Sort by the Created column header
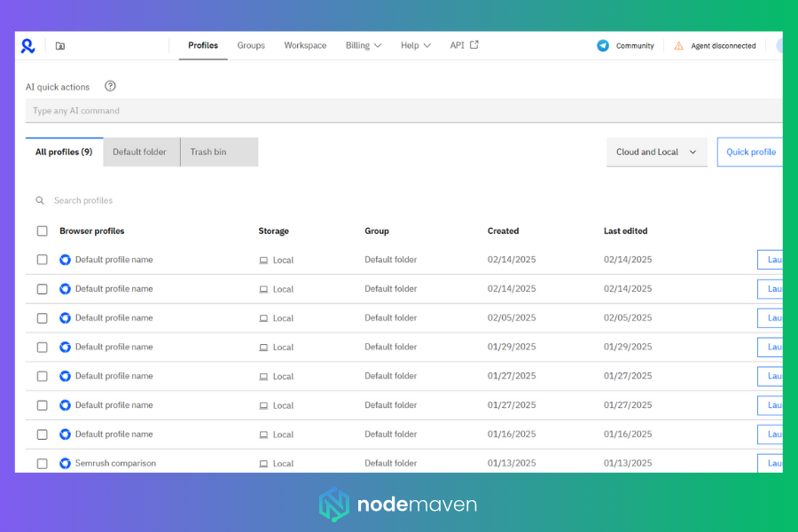Screen dimensions: 798x532 (503, 231)
